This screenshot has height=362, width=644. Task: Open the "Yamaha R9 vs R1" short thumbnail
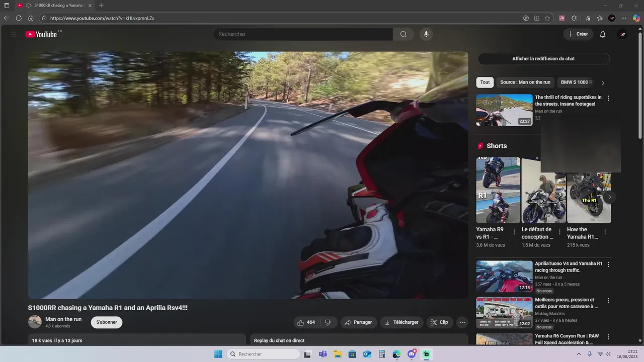tap(498, 190)
